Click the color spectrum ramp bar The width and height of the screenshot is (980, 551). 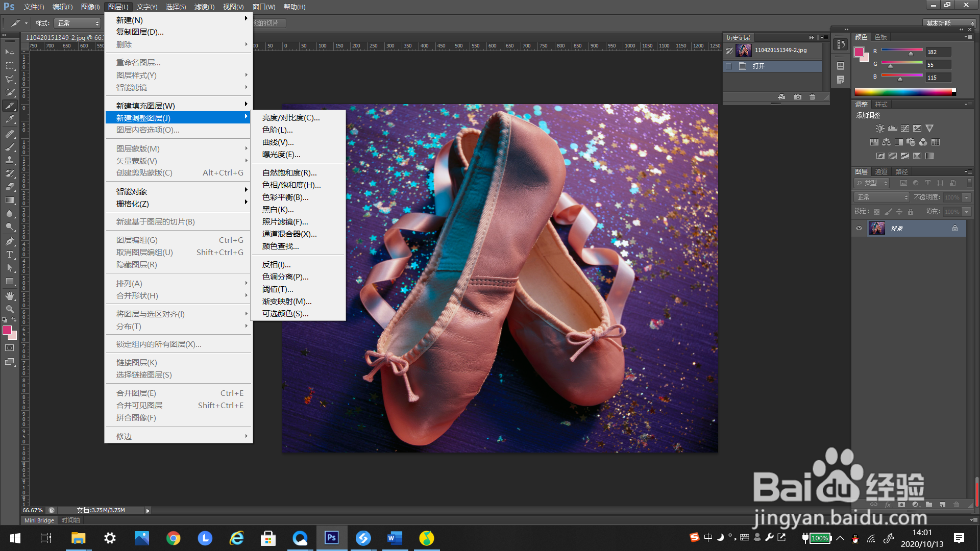pyautogui.click(x=903, y=92)
